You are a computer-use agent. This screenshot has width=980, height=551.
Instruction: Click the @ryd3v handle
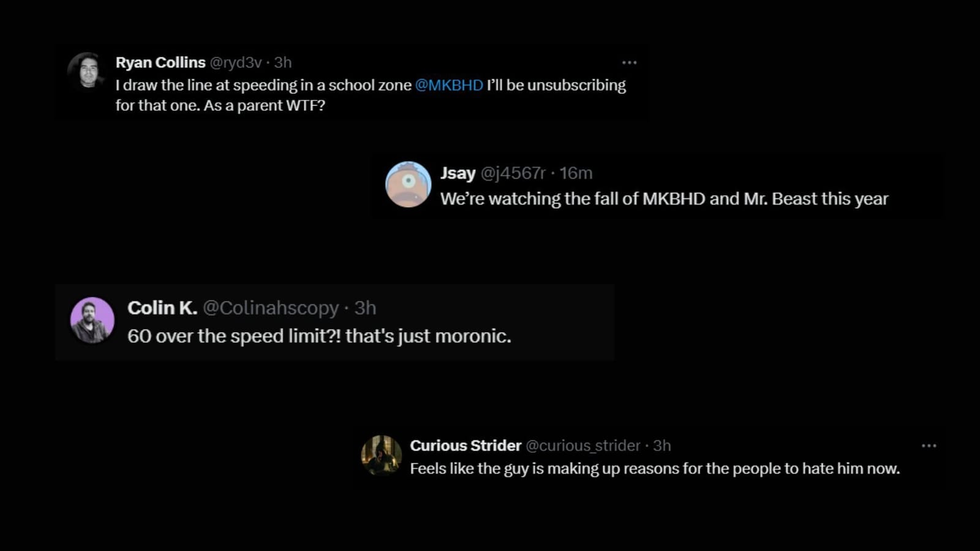[237, 62]
